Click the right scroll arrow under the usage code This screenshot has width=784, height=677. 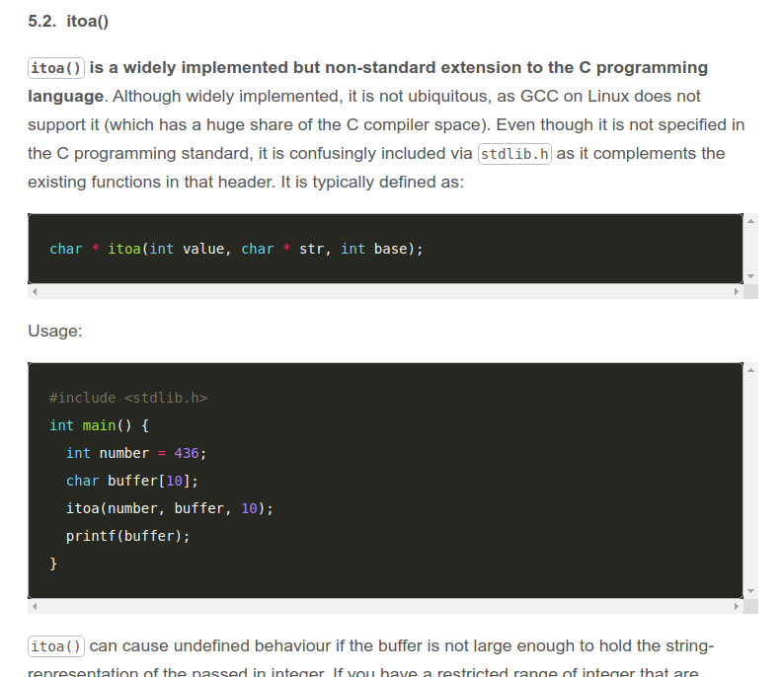pos(736,606)
